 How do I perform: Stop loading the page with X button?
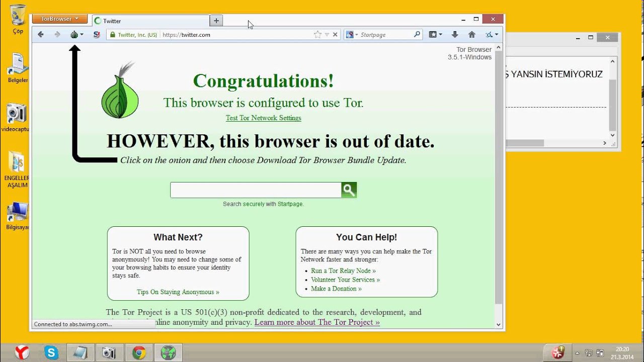point(336,35)
